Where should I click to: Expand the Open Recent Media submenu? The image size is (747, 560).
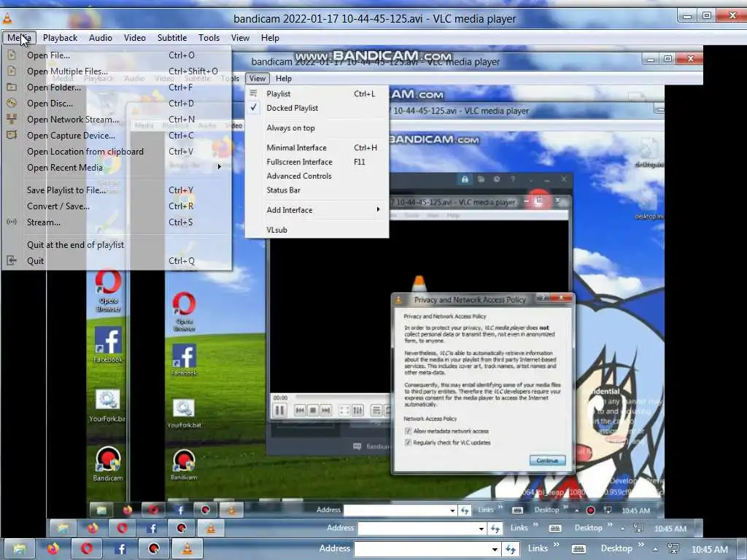pyautogui.click(x=117, y=167)
